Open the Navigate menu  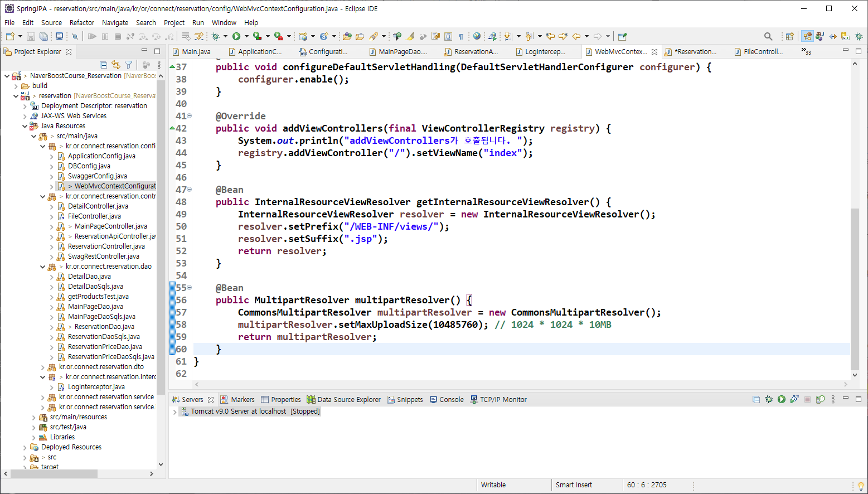115,22
